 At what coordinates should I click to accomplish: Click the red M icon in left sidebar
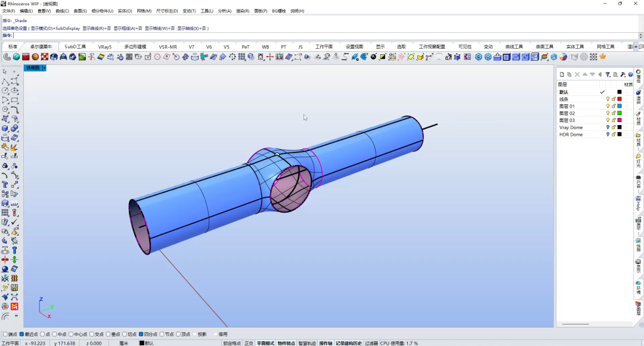pyautogui.click(x=14, y=307)
